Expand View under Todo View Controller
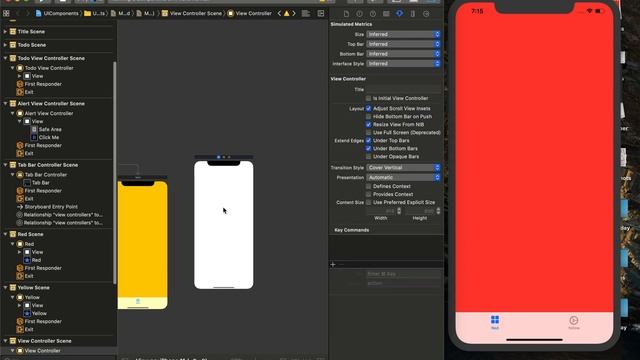 pyautogui.click(x=19, y=76)
